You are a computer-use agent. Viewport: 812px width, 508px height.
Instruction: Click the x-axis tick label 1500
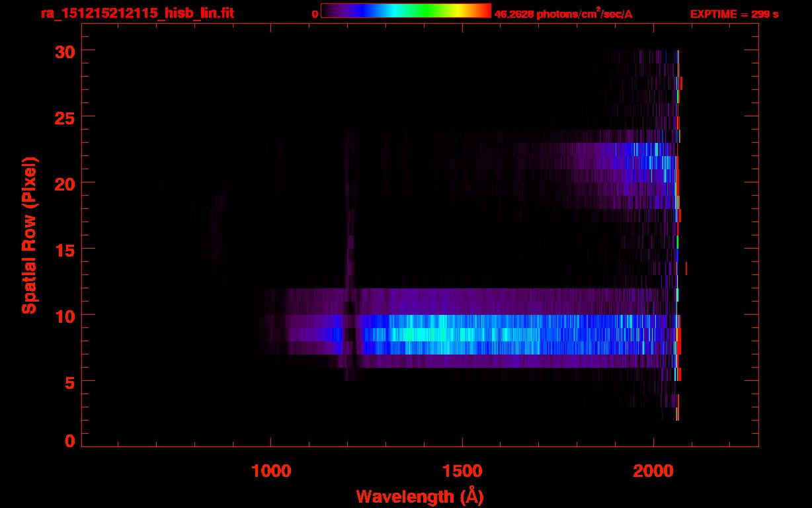(x=462, y=471)
